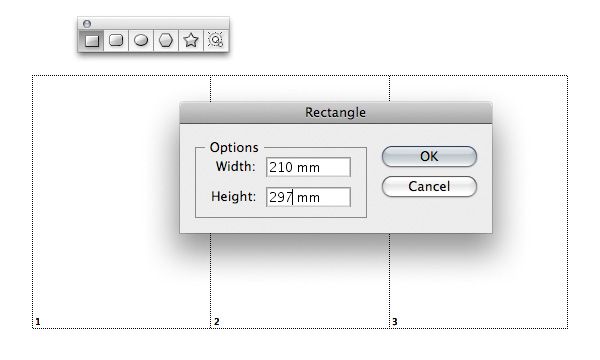Viewport: 600px width, 360px height.
Task: Select the Rounded Rectangle tool
Action: click(116, 41)
